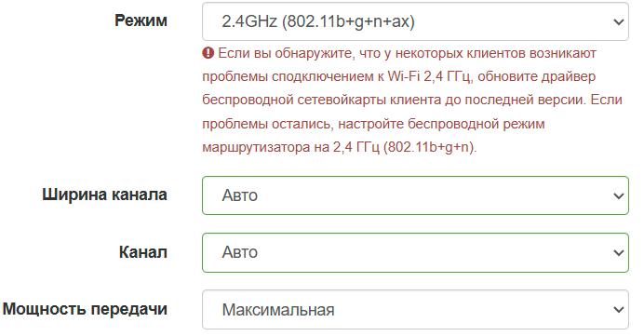
Task: Click the chevron in Ширина канала field
Action: click(619, 196)
